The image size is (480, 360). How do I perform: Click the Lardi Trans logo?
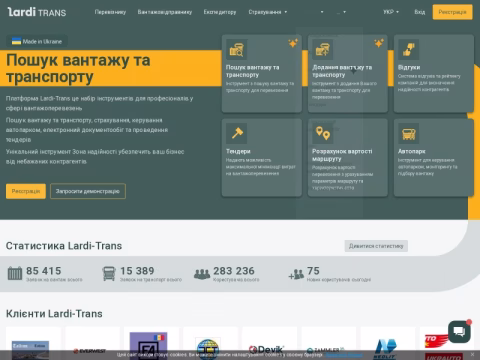pos(37,12)
